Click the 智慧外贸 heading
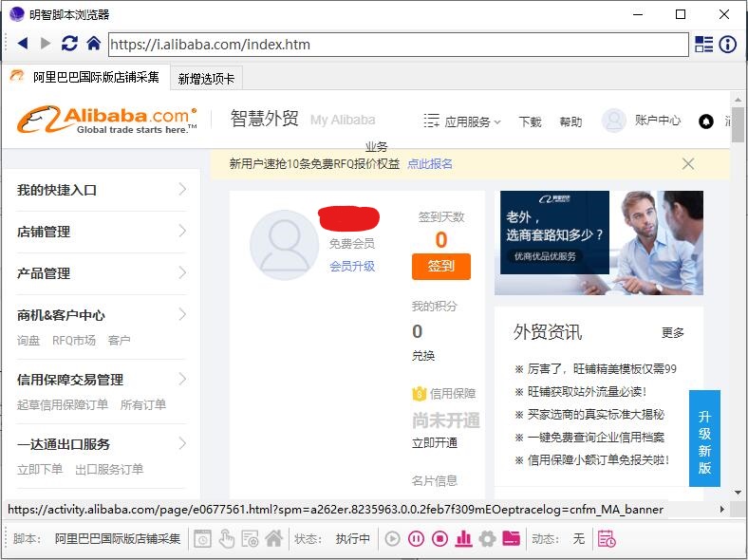Screen dimensions: 748x560 (265, 119)
